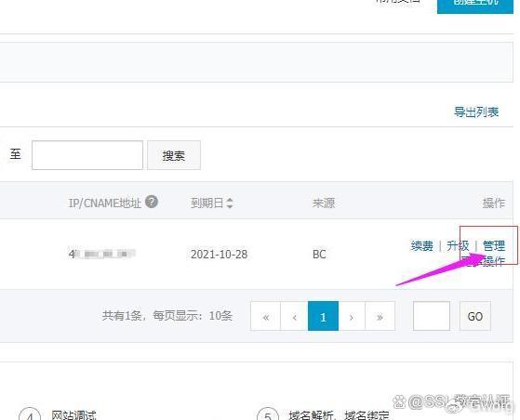Click the 续费 renew link
Image resolution: width=520 pixels, height=420 pixels.
click(x=421, y=245)
